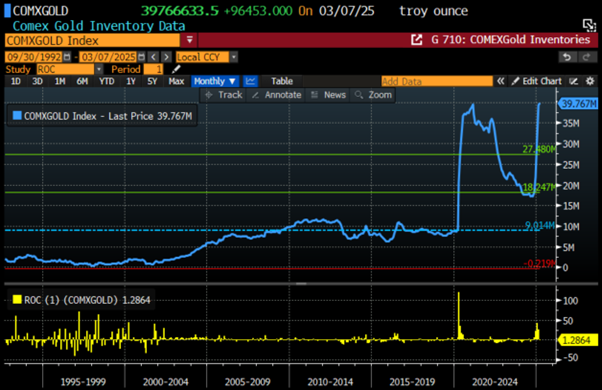
Task: Click Comex Gold Inventory Data subtitle
Action: 99,26
